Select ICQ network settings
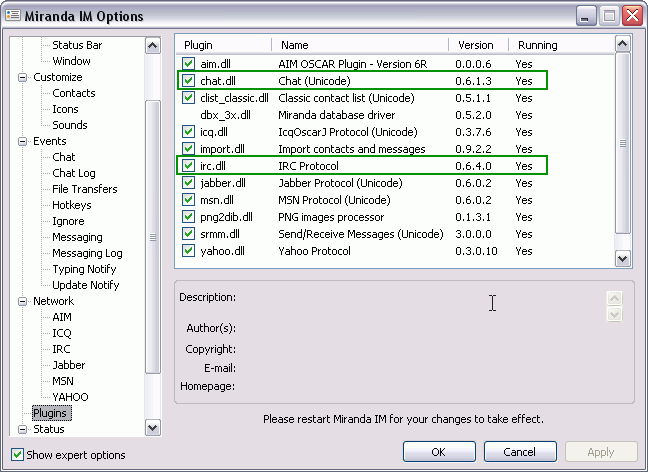Screen dimensions: 648x472 [x=62, y=334]
